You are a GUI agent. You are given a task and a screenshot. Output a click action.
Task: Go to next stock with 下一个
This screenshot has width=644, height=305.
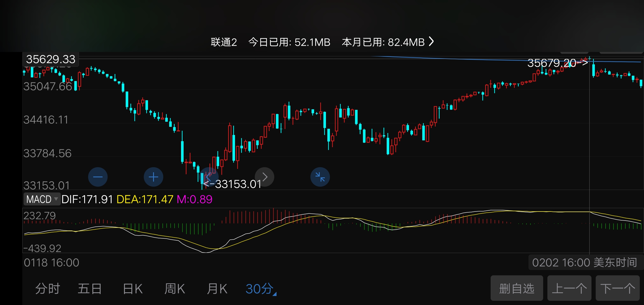click(617, 288)
